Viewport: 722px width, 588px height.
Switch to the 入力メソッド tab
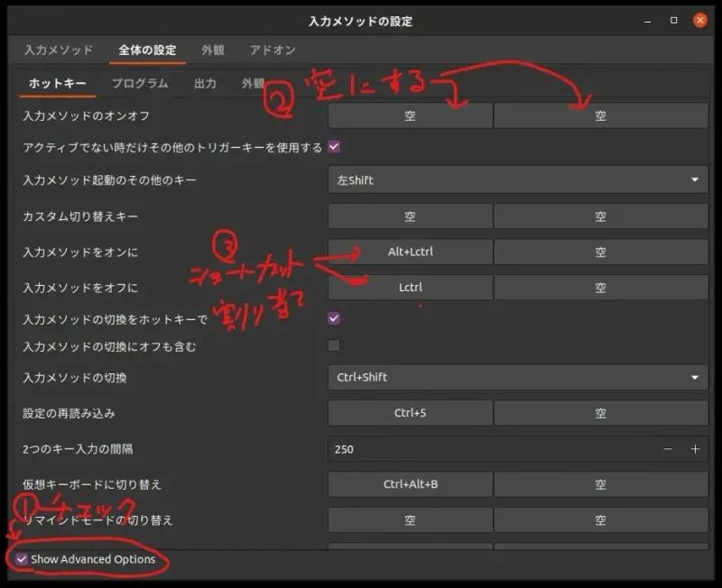point(57,51)
